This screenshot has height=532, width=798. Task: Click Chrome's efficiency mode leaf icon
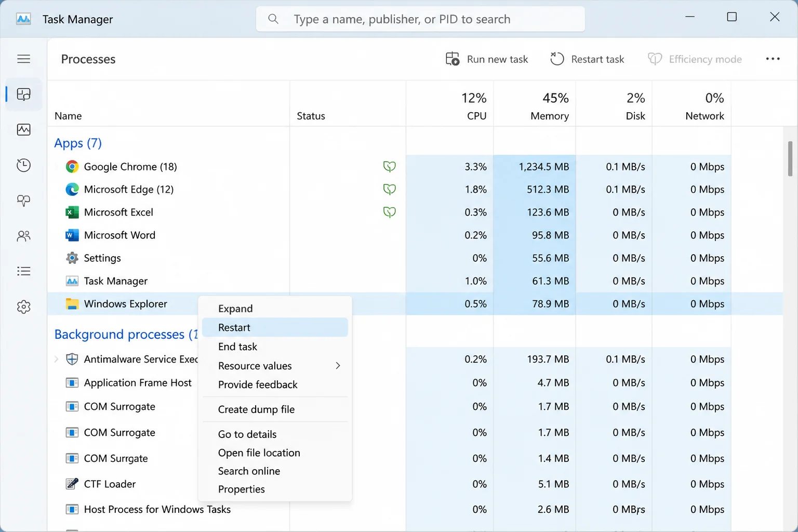click(x=390, y=167)
